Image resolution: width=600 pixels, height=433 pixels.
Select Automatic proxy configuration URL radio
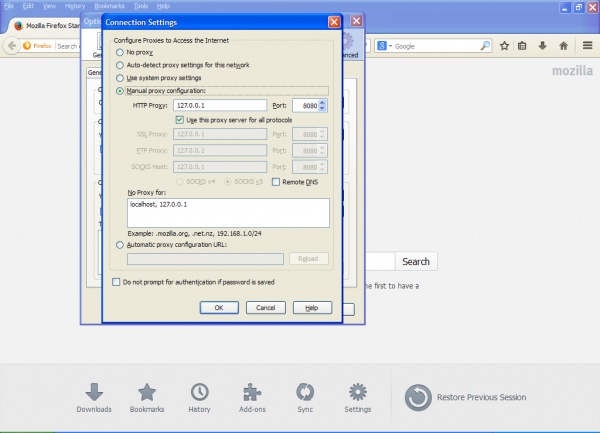coord(120,245)
